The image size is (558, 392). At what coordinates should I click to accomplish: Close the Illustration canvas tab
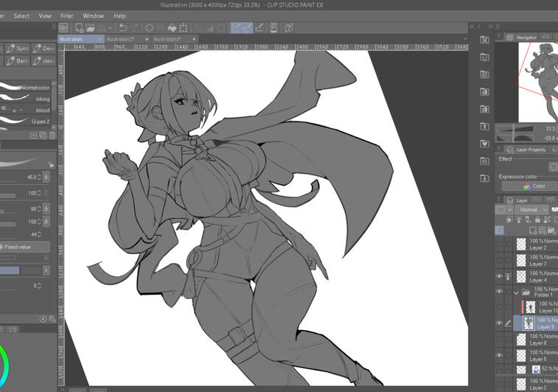coord(100,39)
